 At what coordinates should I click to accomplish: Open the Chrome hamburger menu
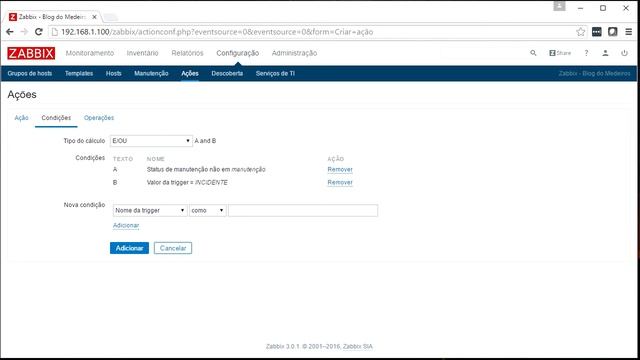coord(629,32)
